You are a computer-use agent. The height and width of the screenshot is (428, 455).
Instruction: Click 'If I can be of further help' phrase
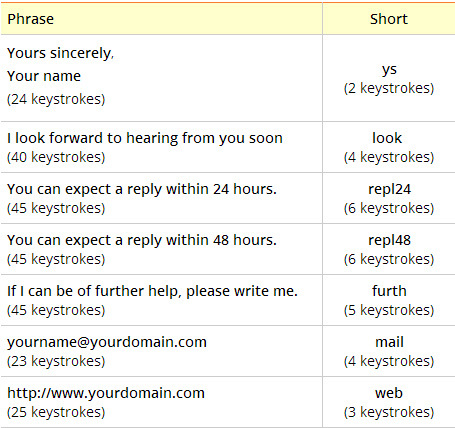pyautogui.click(x=152, y=291)
